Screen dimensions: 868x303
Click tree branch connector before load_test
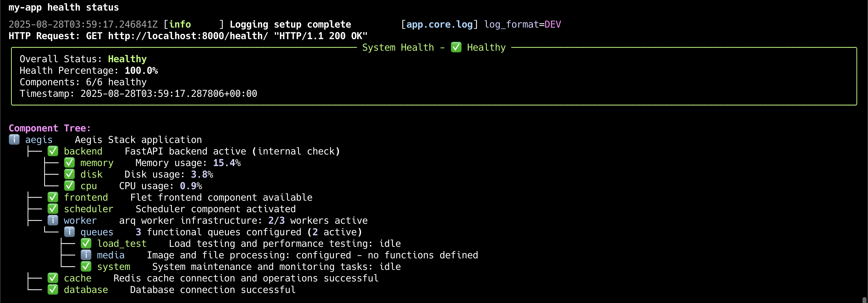[68, 243]
